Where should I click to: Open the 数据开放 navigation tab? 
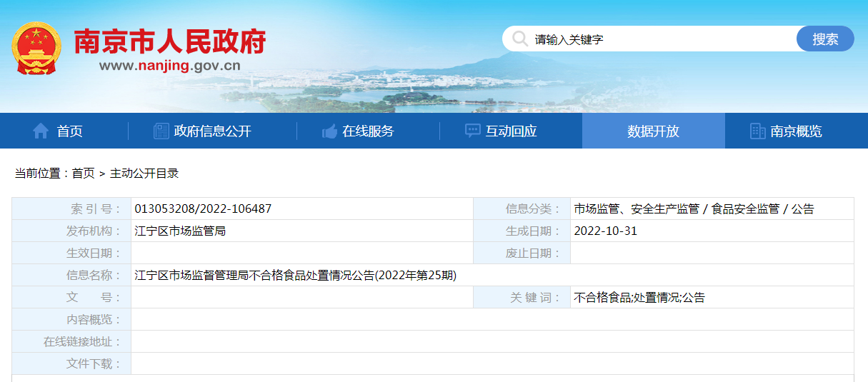click(x=653, y=131)
